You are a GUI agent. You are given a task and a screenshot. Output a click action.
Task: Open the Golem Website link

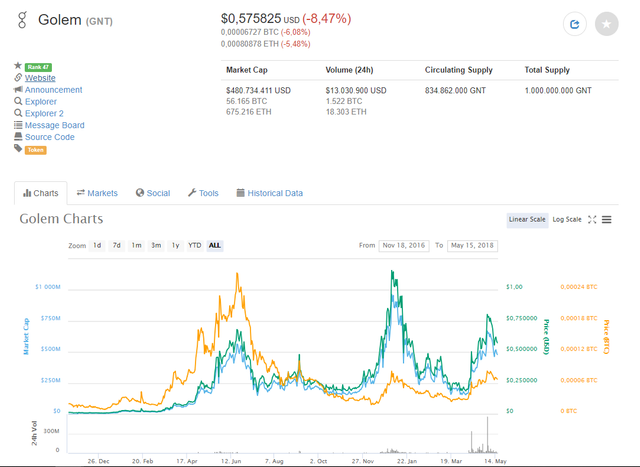coord(40,78)
